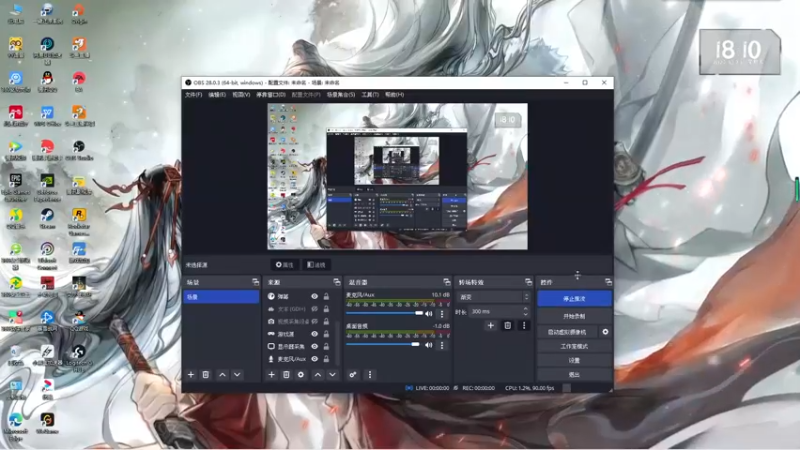Viewport: 800px width, 450px height.
Task: Click the 属性 properties button in the source toolbar
Action: [285, 265]
